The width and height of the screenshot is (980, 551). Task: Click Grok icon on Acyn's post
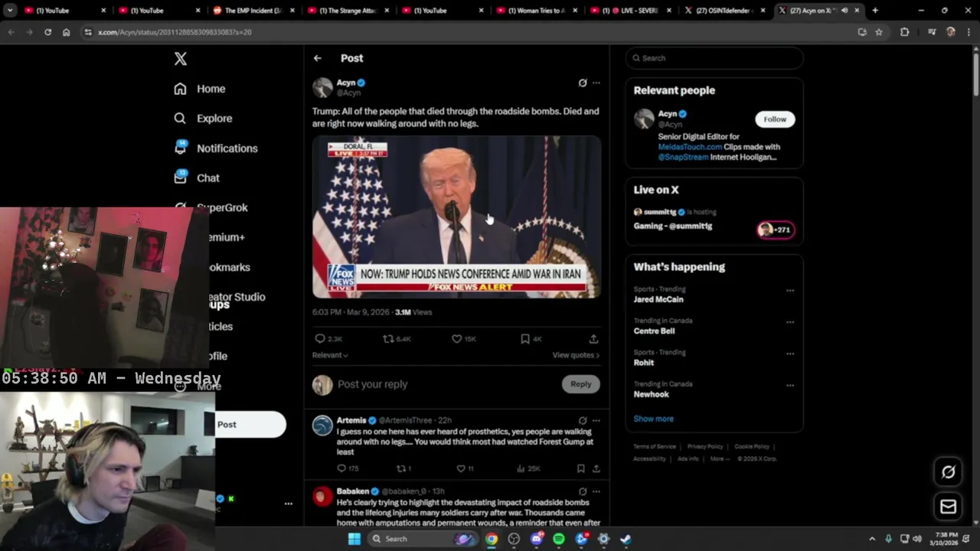(583, 83)
